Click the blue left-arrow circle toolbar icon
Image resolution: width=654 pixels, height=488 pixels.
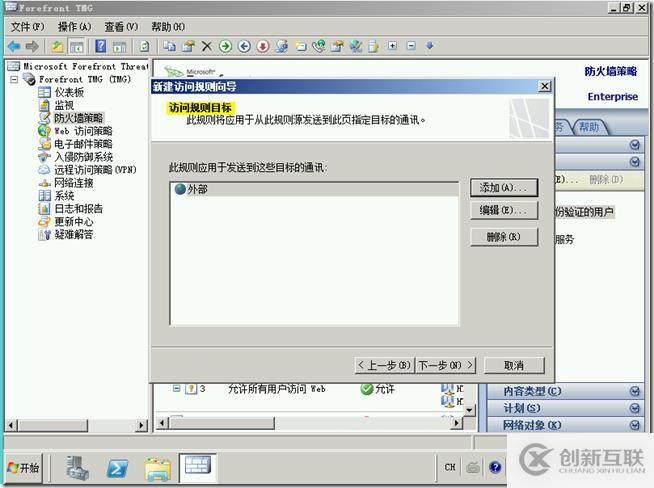click(244, 46)
